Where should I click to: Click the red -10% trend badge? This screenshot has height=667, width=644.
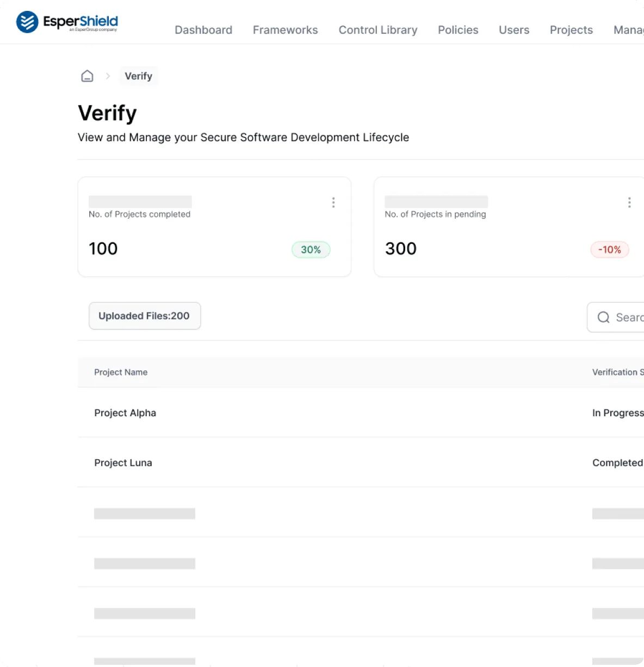609,249
